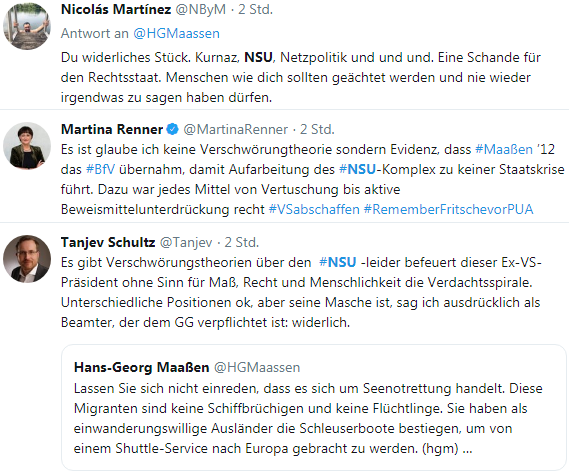Click the Tanjev Schultz display name
The width and height of the screenshot is (569, 473).
(108, 242)
